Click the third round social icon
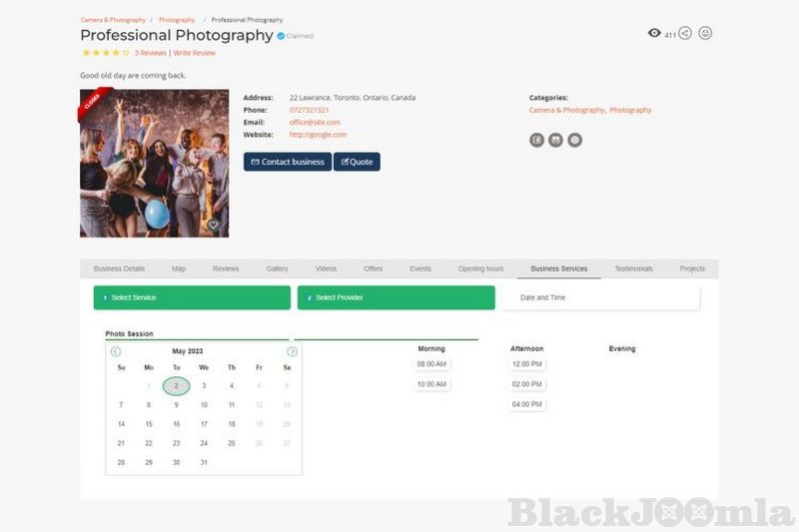The height and width of the screenshot is (532, 799). click(575, 140)
